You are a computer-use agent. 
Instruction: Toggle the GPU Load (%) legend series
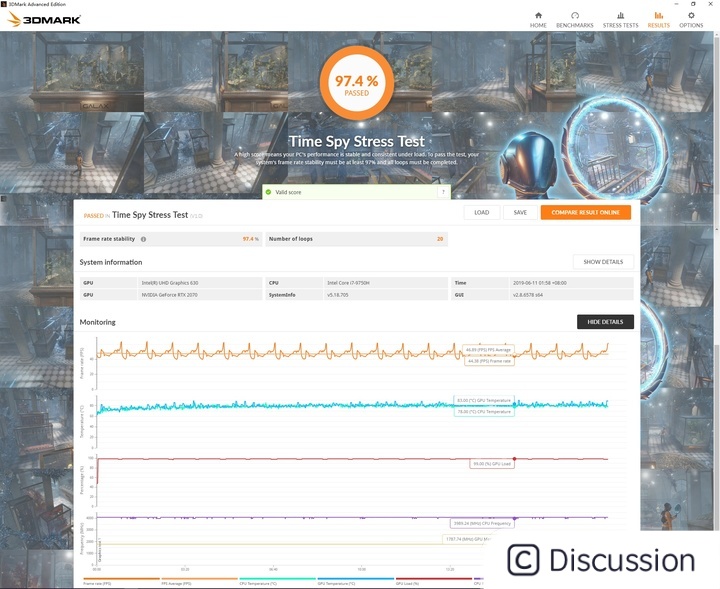point(433,581)
